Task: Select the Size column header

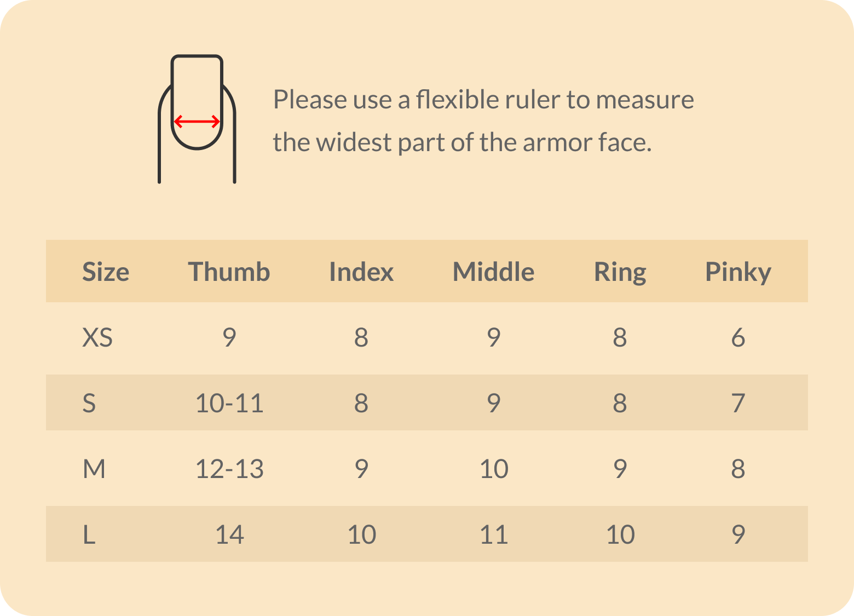Action: [x=106, y=272]
